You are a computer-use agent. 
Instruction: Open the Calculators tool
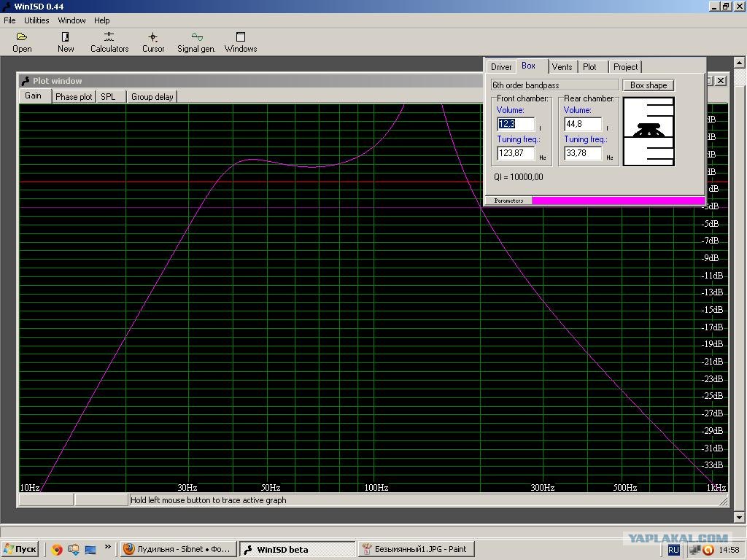click(x=109, y=42)
